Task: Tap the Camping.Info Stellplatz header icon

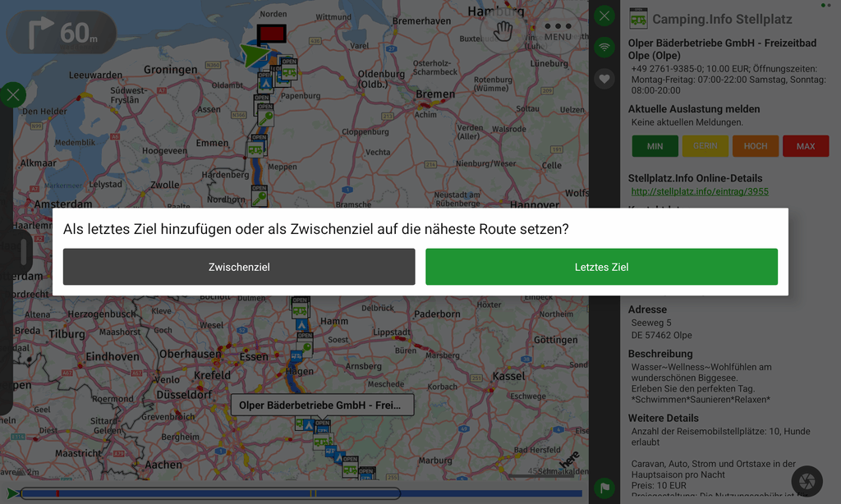Action: 638,19
